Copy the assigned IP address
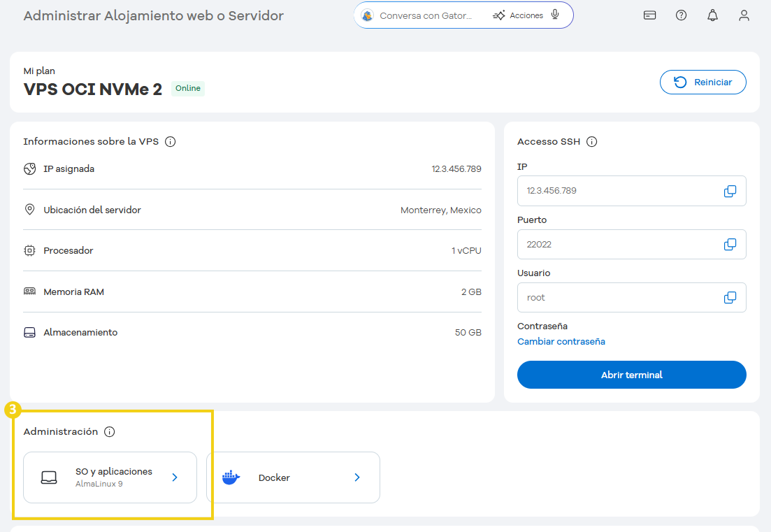 coord(730,191)
